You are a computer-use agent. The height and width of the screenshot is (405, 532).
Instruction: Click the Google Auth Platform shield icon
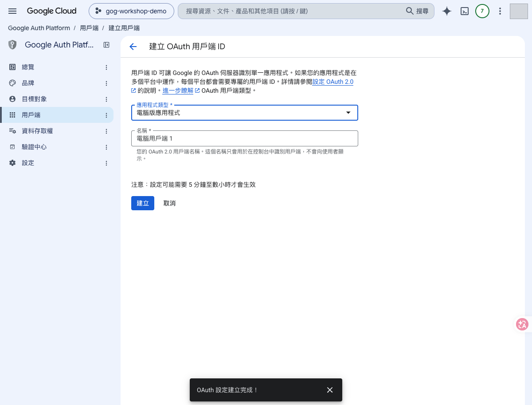coord(12,45)
